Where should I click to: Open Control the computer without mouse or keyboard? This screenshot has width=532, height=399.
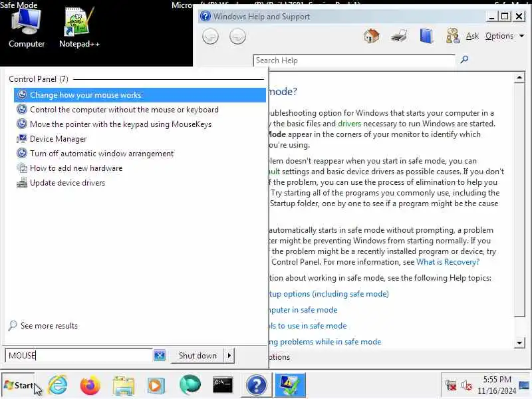(x=140, y=110)
